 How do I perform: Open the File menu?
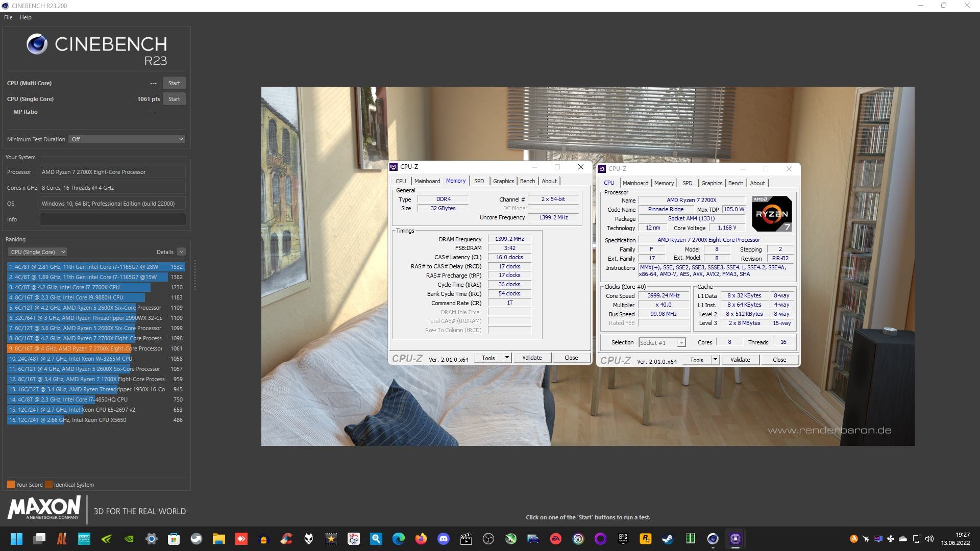point(8,17)
